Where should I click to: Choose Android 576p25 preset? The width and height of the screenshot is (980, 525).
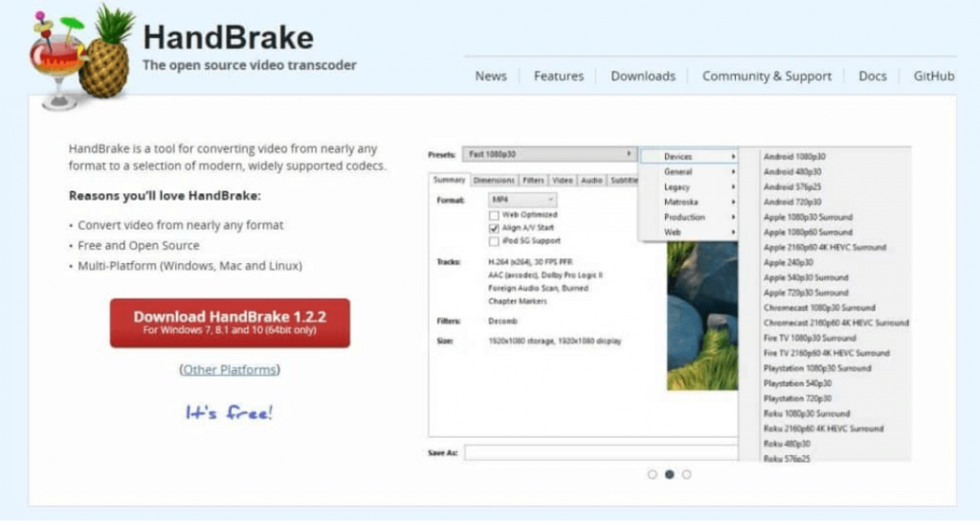coord(792,186)
